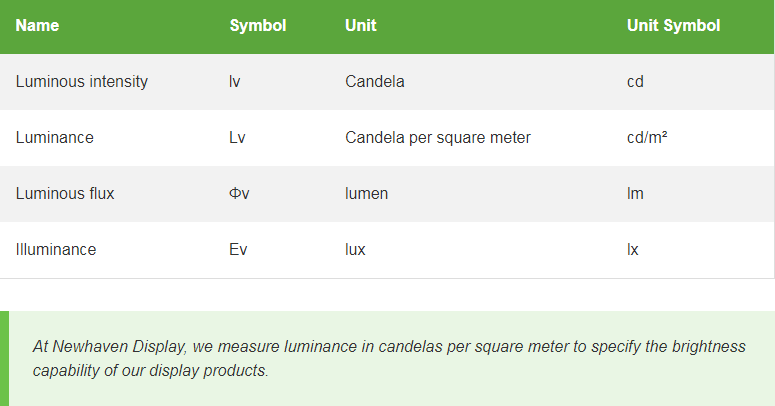Viewport: 775px width, 406px height.
Task: Select the Illuminance name cell
Action: point(56,249)
